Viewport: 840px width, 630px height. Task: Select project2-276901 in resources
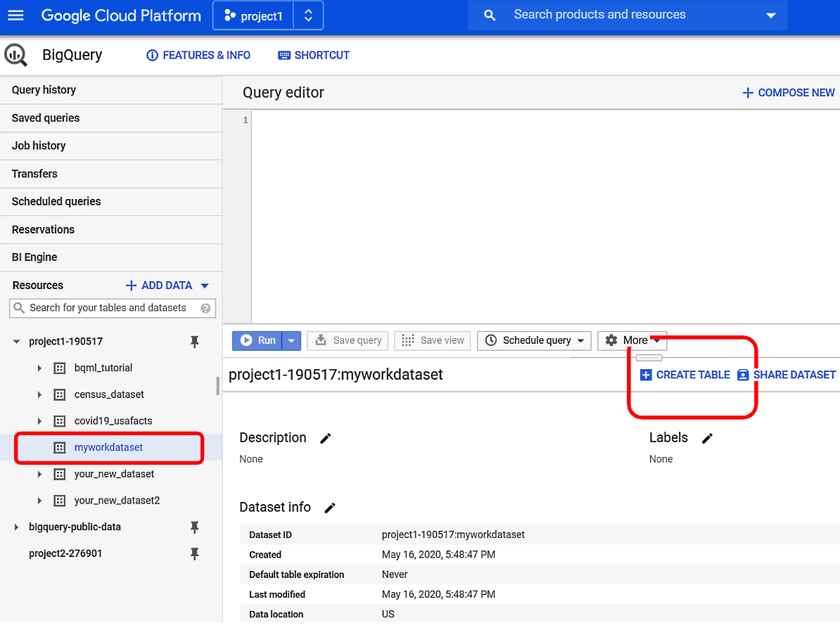click(x=65, y=553)
